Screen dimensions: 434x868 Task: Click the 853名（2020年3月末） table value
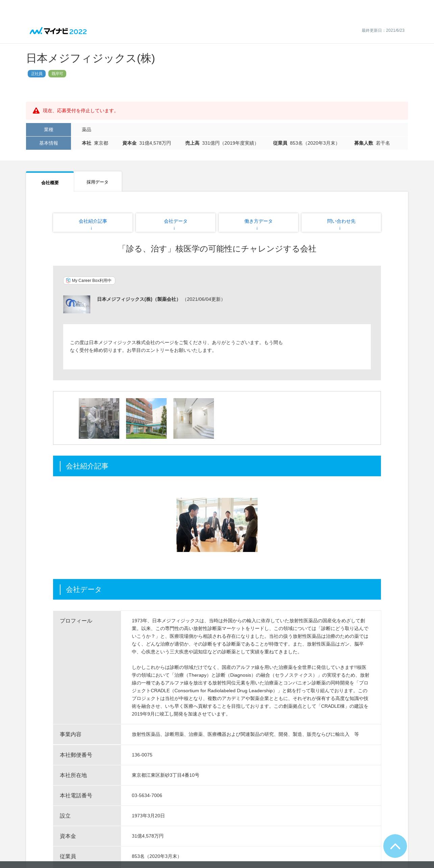pos(156,856)
